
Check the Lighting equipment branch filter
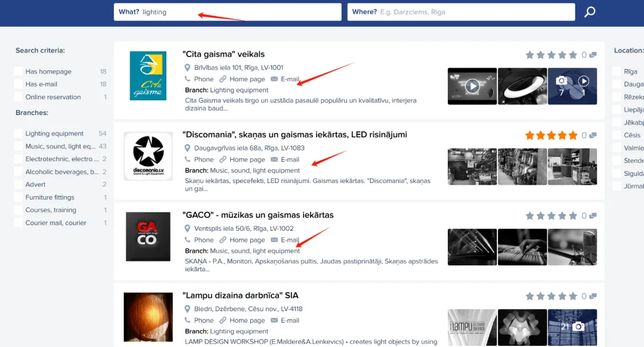[x=18, y=134]
